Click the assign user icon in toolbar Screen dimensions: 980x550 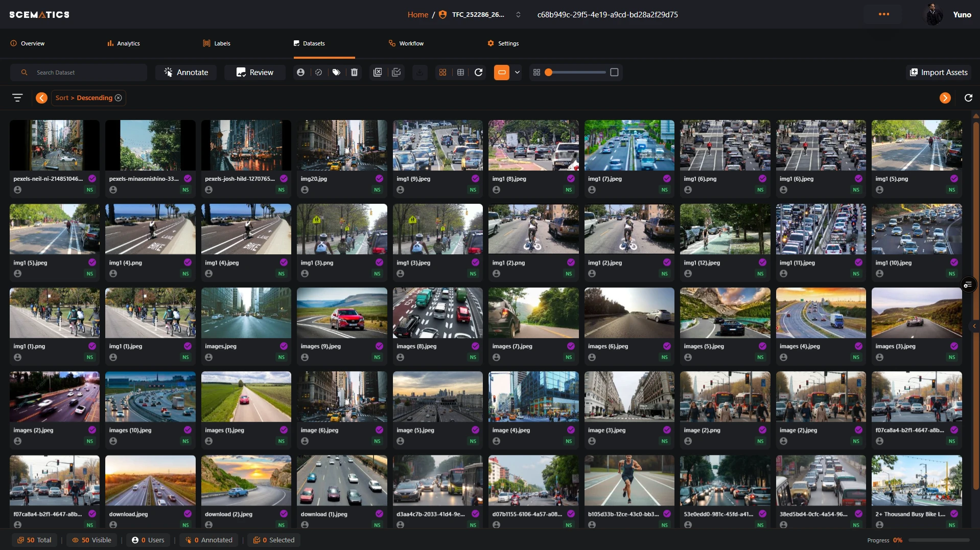300,73
